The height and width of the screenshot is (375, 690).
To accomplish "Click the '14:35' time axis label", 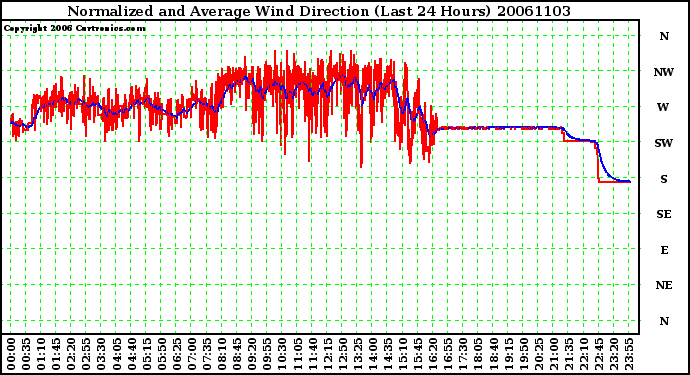I will coord(388,354).
